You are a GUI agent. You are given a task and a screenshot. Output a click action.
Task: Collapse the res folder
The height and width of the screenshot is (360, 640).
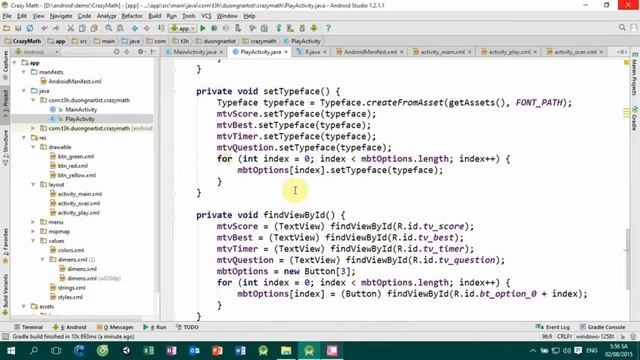click(24, 138)
